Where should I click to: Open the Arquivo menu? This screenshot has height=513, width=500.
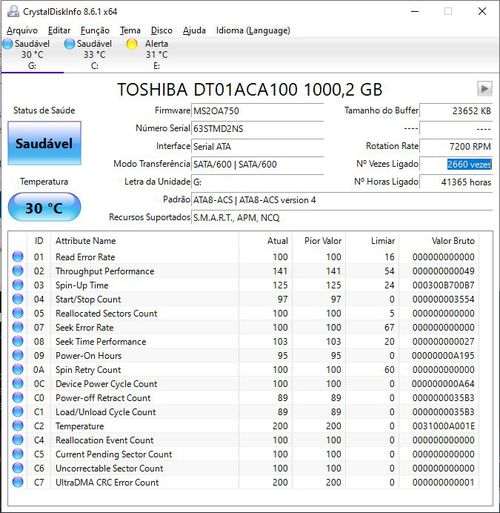coord(22,30)
